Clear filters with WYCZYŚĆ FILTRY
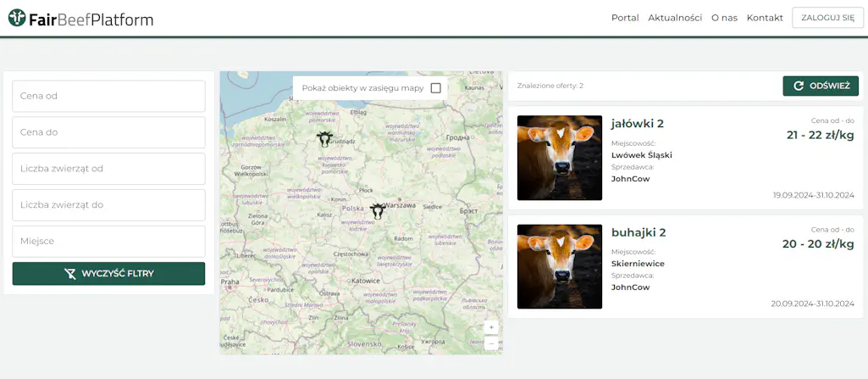 click(x=108, y=274)
